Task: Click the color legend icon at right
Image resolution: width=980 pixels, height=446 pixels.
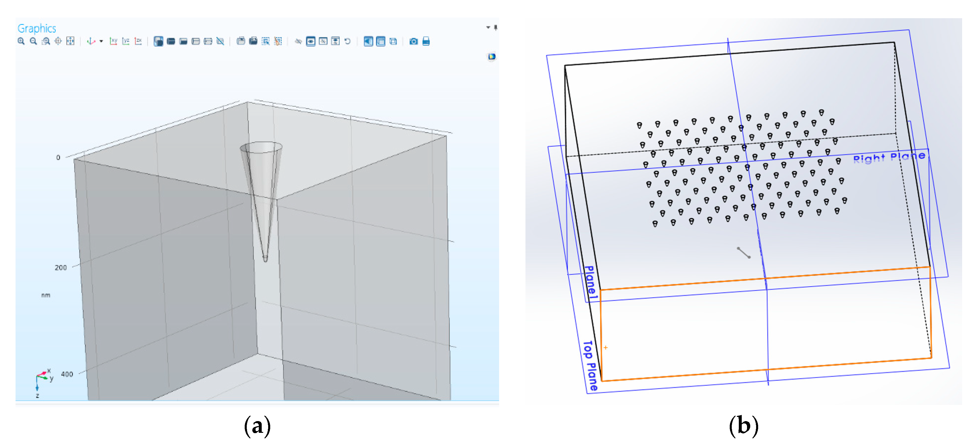Action: 491,57
